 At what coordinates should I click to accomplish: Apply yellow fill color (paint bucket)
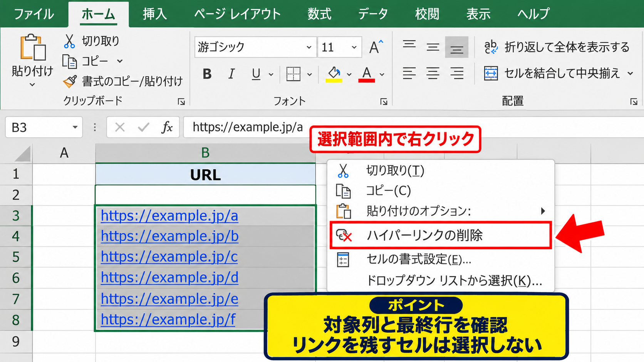click(334, 74)
